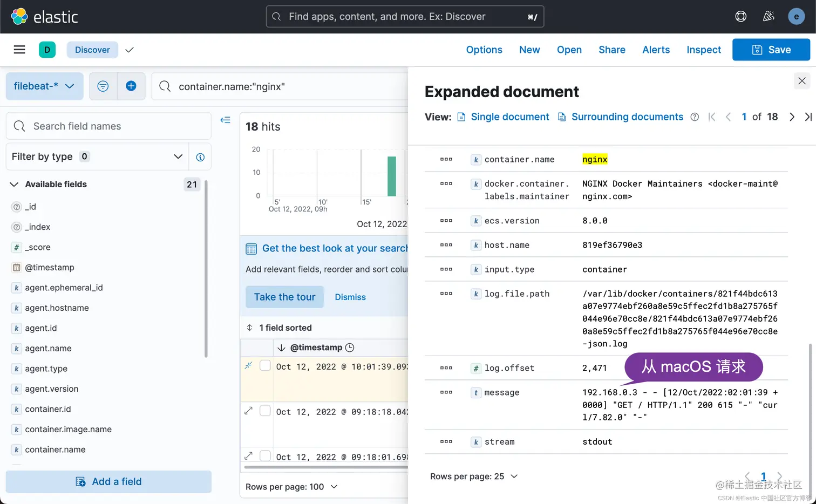Screen dimensions: 816x504
Task: Dismiss the tour callout
Action: pos(350,297)
